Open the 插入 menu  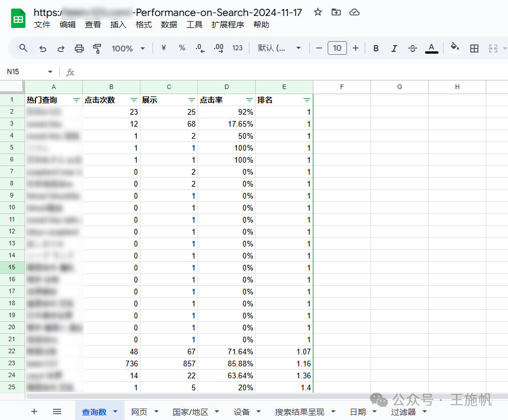pos(118,25)
